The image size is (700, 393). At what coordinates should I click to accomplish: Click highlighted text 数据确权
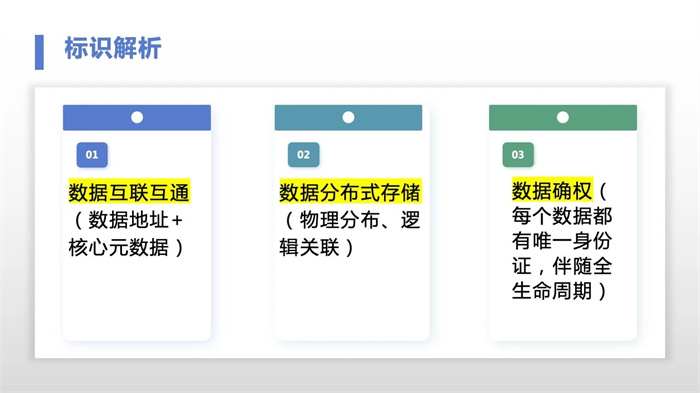coord(552,190)
